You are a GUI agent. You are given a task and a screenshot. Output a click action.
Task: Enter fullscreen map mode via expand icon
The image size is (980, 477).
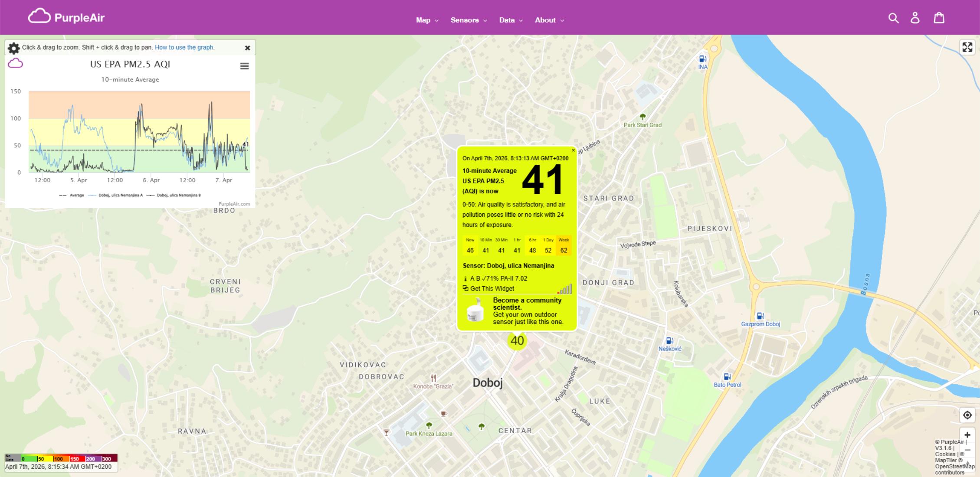tap(967, 47)
